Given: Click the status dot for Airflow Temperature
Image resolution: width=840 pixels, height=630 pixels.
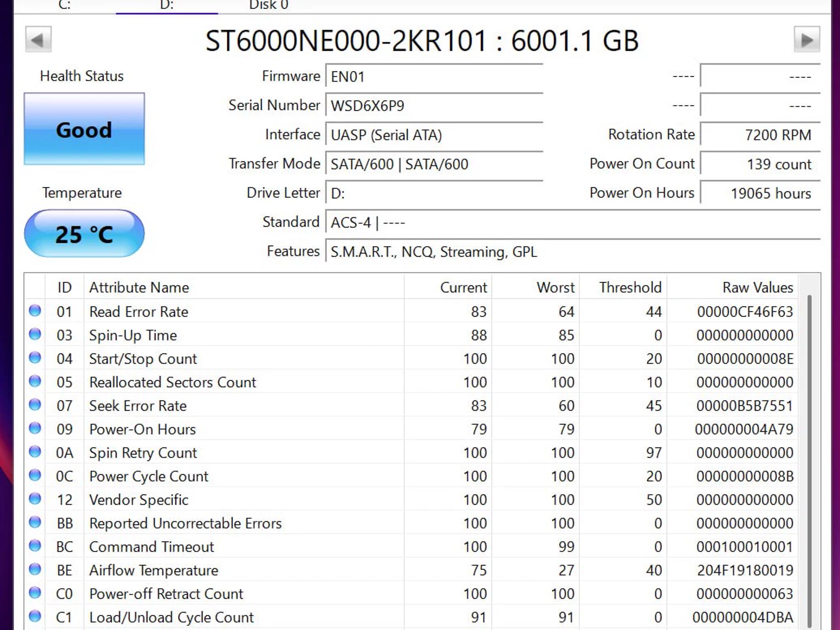Looking at the screenshot, I should tap(35, 569).
